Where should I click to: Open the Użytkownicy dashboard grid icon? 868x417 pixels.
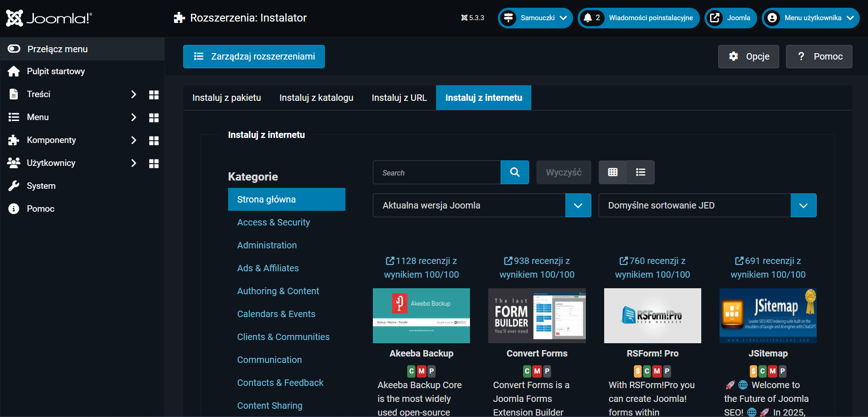point(154,164)
